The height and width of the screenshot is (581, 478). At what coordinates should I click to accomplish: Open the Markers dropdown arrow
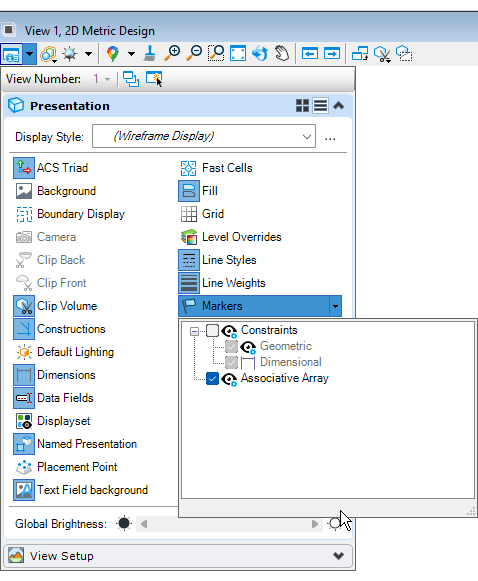pyautogui.click(x=335, y=306)
